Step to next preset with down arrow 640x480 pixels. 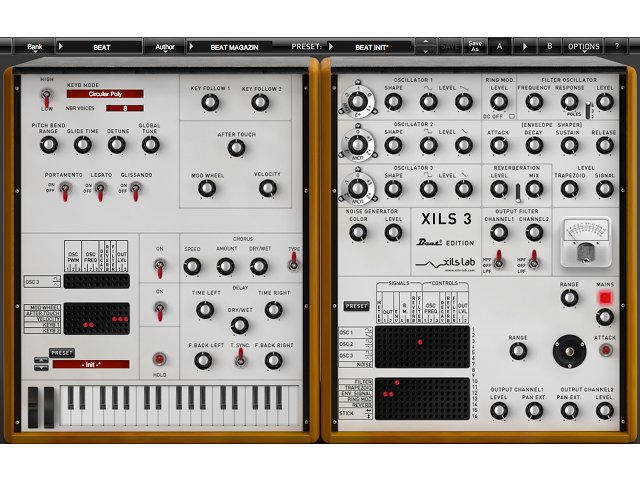click(426, 51)
